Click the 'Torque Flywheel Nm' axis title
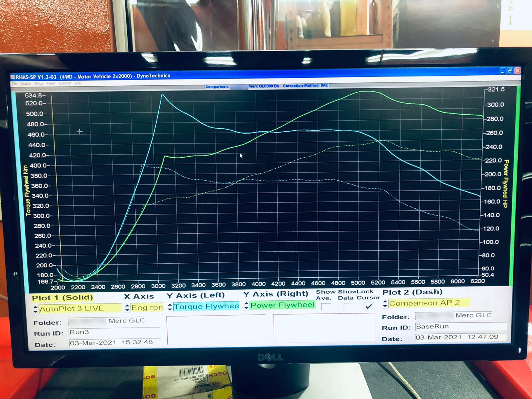The image size is (532, 399). [x=26, y=191]
